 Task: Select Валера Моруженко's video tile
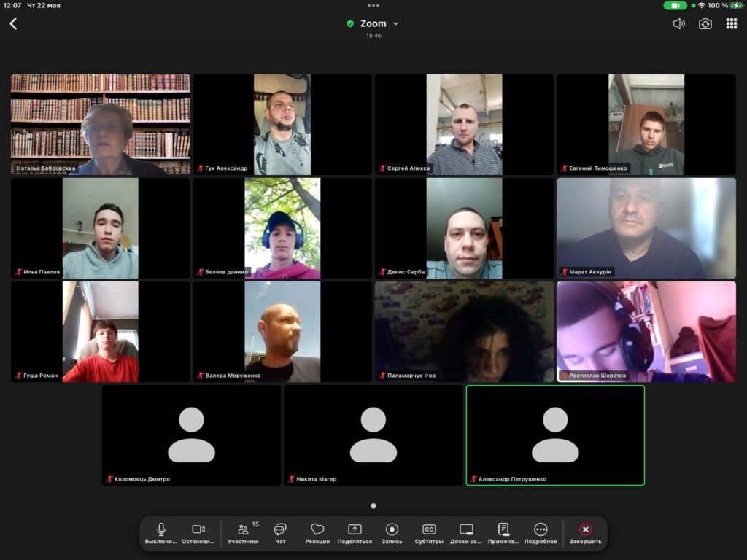point(282,332)
